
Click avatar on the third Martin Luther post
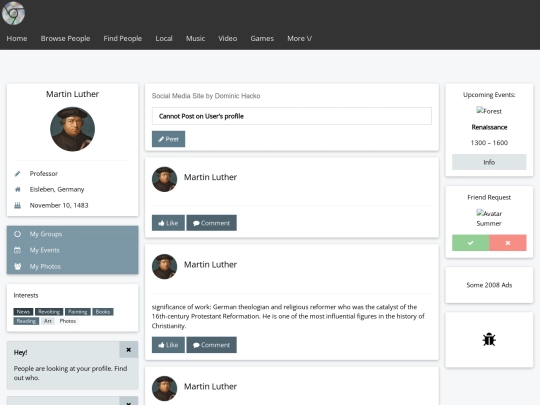tap(165, 388)
